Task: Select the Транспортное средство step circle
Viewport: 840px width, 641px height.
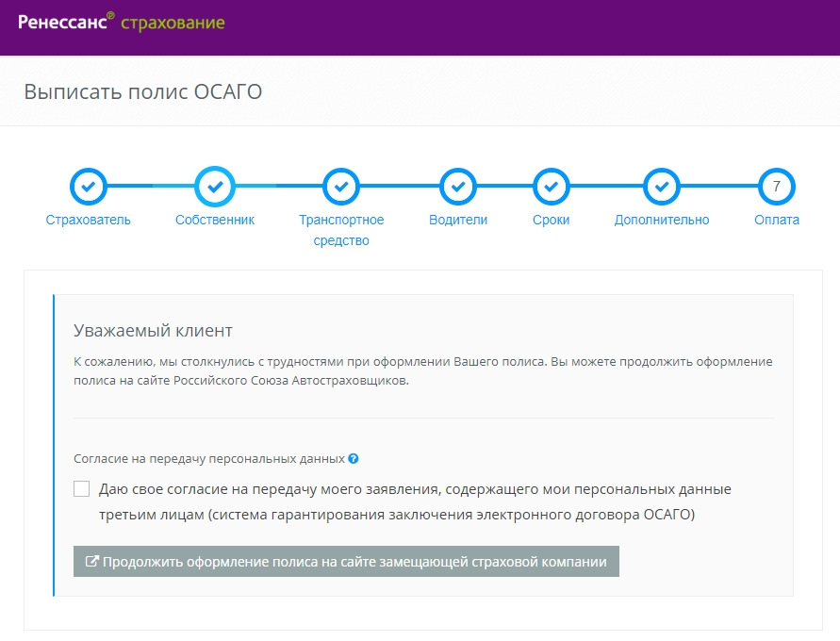Action: [x=341, y=187]
